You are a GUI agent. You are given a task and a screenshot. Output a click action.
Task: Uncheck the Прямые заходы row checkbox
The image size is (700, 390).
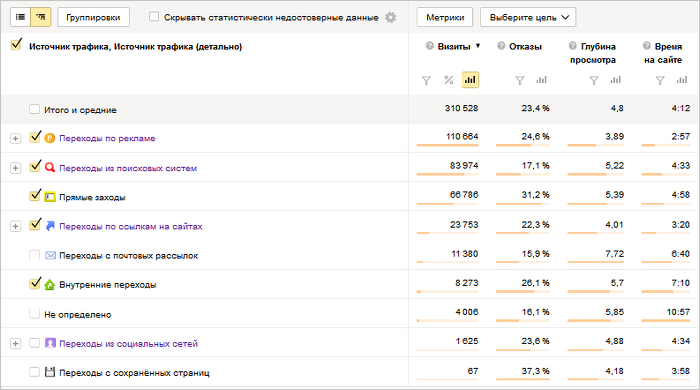coord(35,195)
